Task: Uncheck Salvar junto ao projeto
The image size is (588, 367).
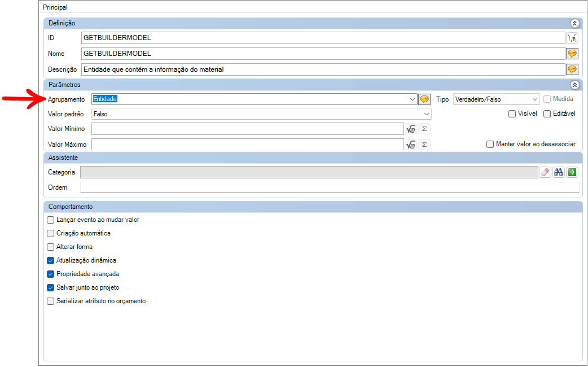Action: tap(51, 287)
